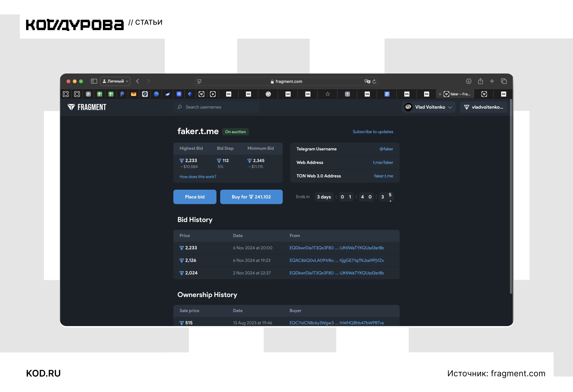Click the fragment.com address bar
The width and height of the screenshot is (573, 392).
coord(286,81)
